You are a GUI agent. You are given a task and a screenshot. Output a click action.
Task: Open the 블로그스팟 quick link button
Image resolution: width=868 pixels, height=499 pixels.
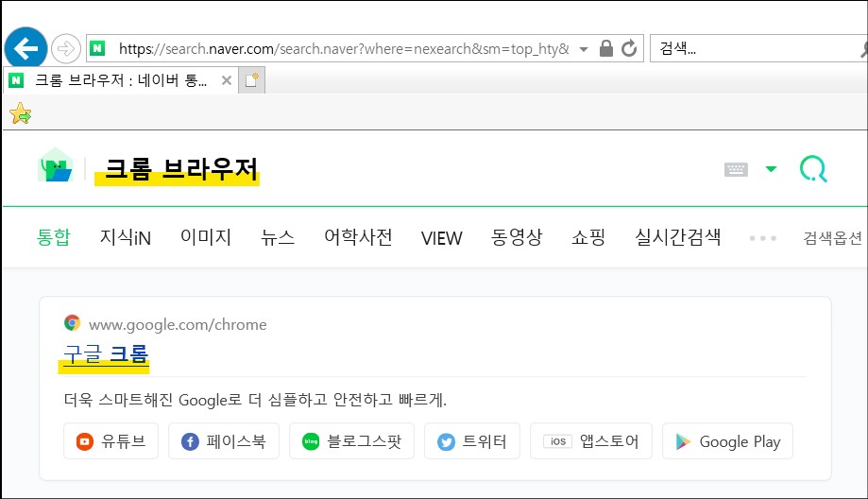(351, 440)
